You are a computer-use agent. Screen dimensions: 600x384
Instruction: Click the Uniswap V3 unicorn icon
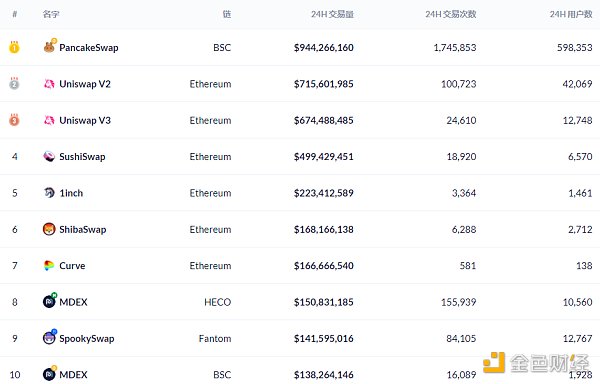pos(49,120)
